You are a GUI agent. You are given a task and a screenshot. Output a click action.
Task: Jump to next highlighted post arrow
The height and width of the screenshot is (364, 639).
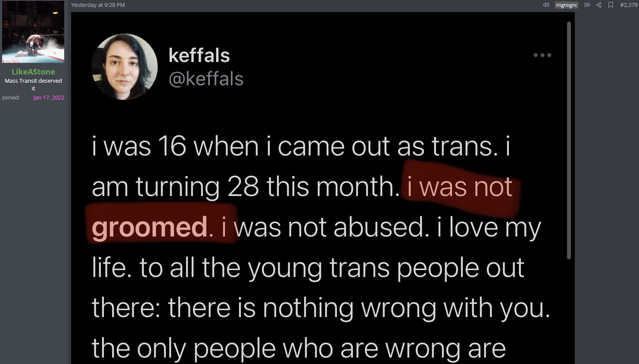pyautogui.click(x=587, y=5)
